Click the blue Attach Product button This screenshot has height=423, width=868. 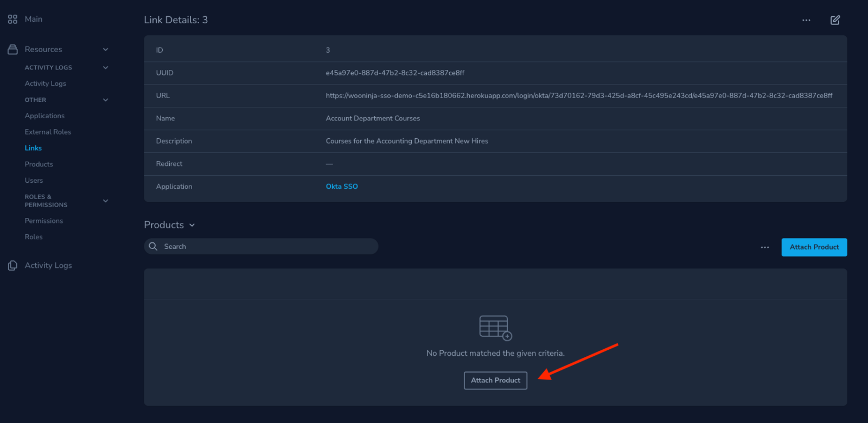tap(814, 247)
